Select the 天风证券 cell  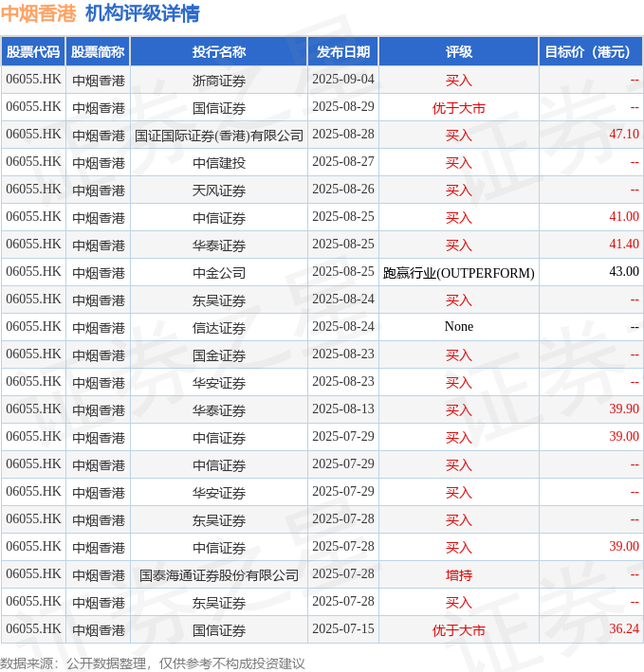(219, 190)
